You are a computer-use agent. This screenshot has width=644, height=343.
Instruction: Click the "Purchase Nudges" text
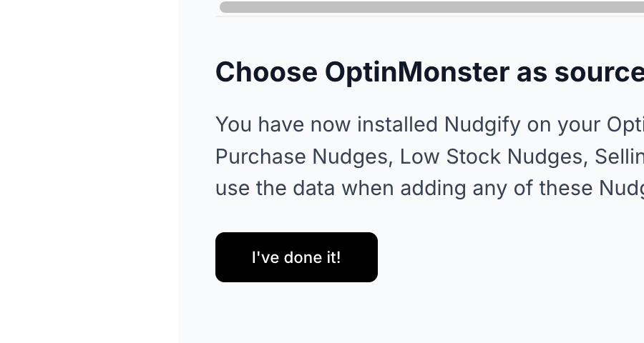tap(301, 156)
